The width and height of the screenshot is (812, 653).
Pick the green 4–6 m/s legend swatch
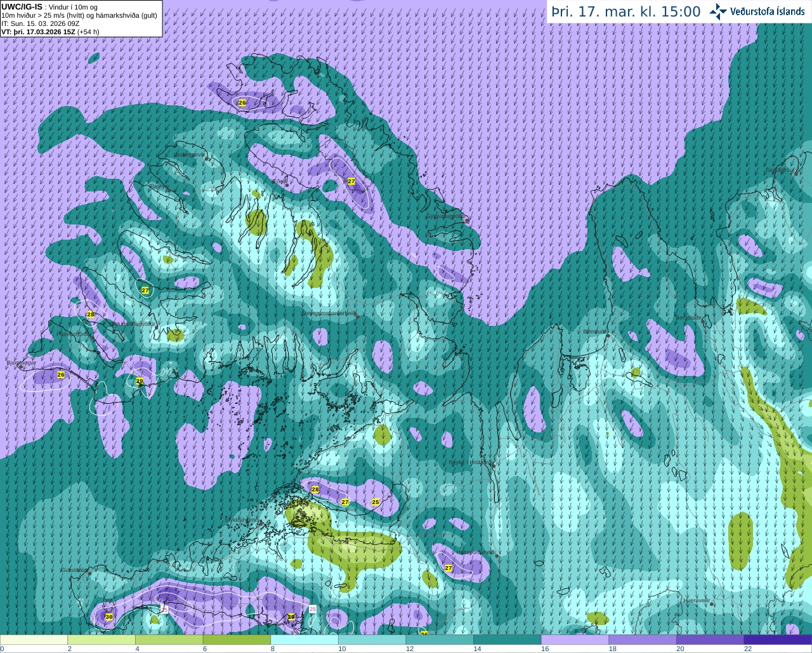pyautogui.click(x=169, y=639)
